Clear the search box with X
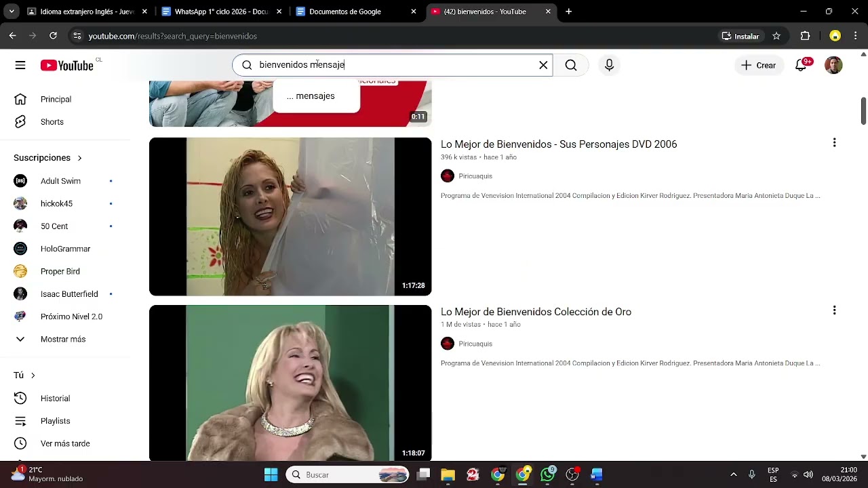Image resolution: width=868 pixels, height=488 pixels. tap(543, 65)
